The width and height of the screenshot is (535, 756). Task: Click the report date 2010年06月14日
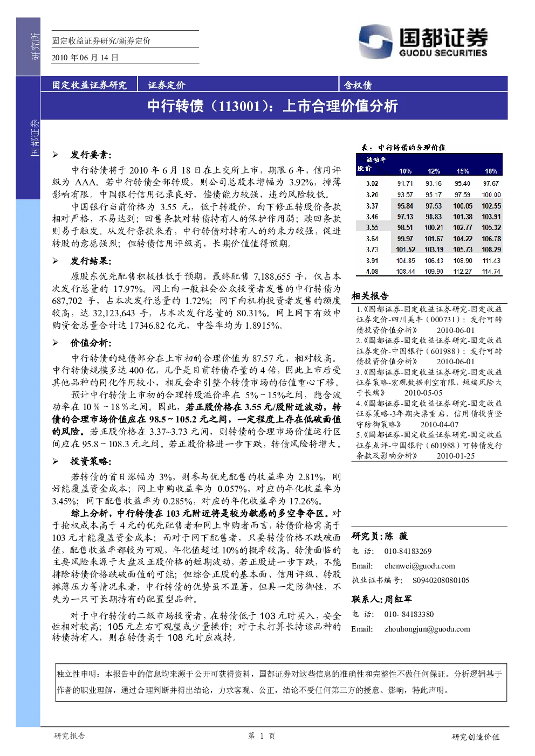click(x=85, y=58)
